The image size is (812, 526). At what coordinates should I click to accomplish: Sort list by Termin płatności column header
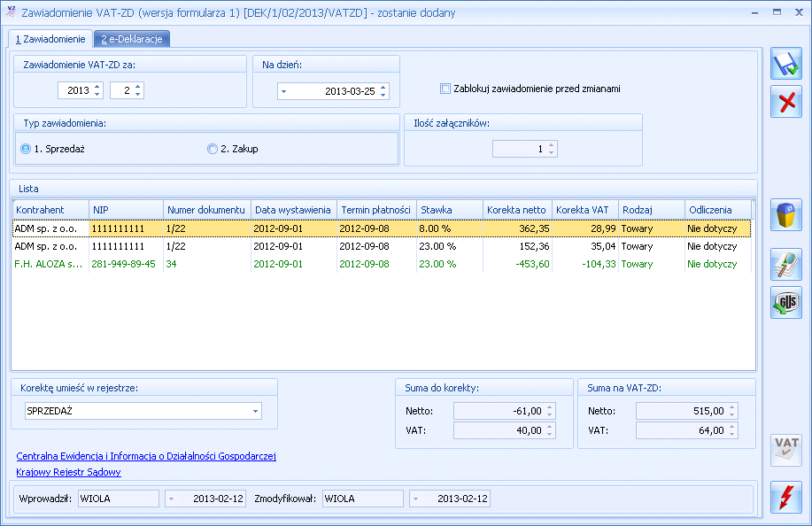pos(376,210)
